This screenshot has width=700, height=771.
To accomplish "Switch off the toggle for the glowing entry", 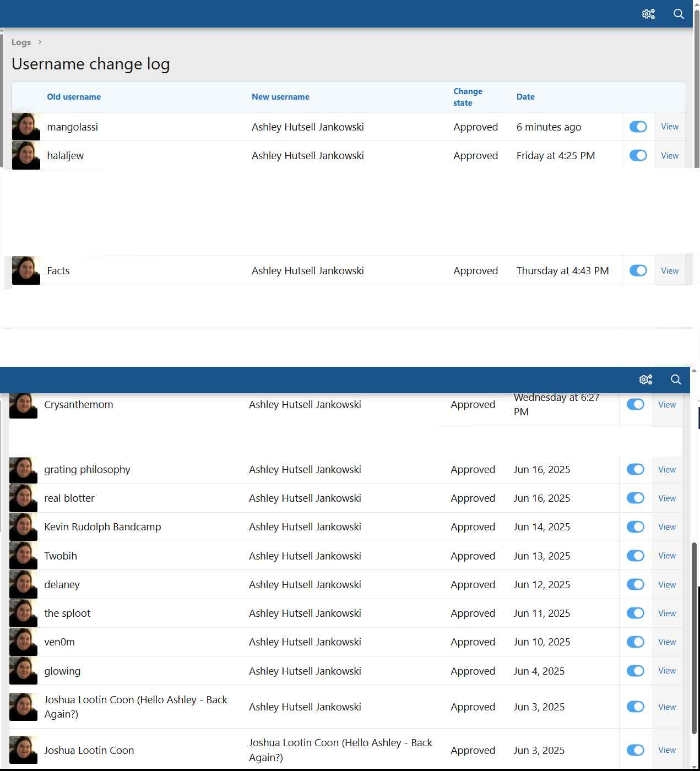I will pyautogui.click(x=635, y=671).
